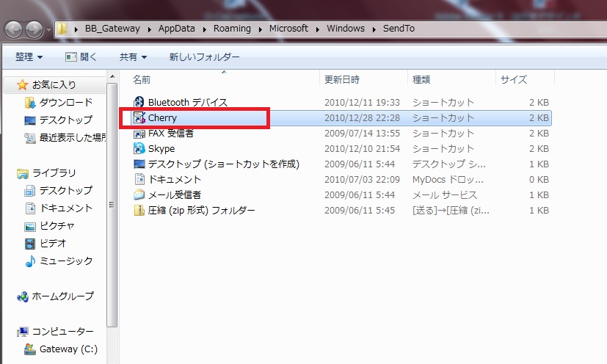
Task: Click MyDocs ドロッ... type cell
Action: (x=448, y=179)
